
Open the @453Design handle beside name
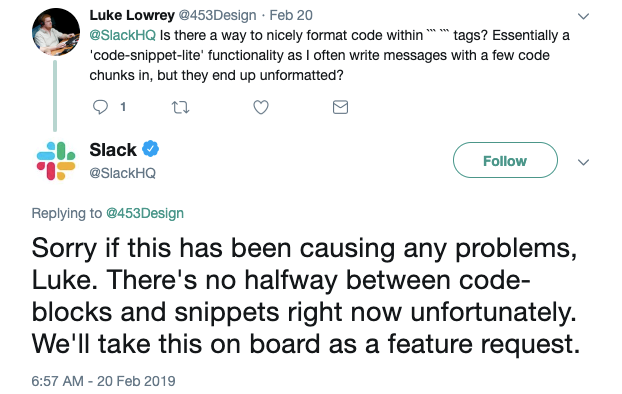217,15
